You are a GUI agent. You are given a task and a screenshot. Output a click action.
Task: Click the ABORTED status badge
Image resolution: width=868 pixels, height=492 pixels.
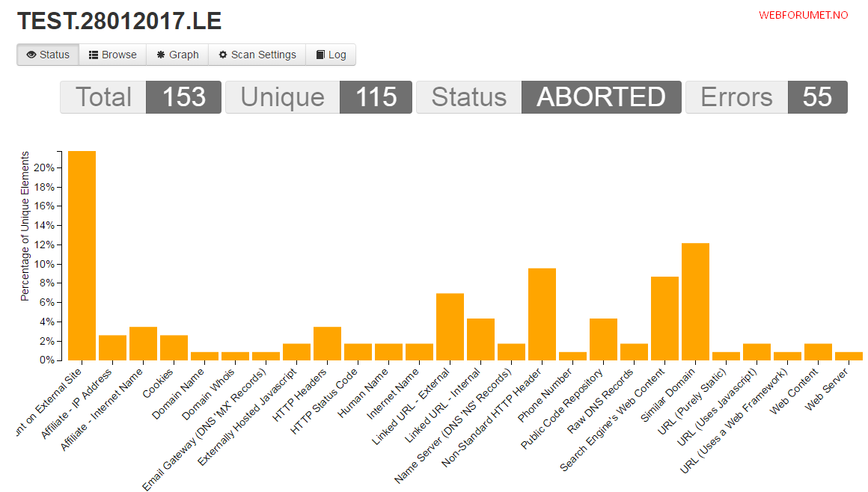[601, 97]
